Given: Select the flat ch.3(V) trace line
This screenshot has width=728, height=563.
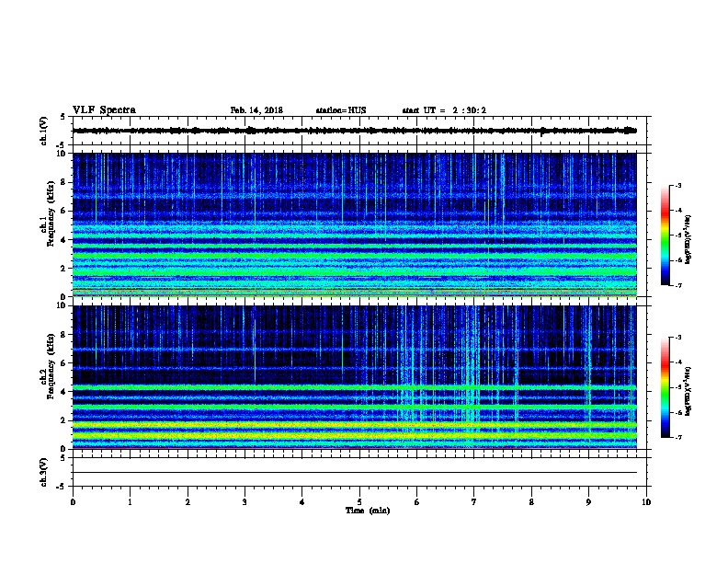Looking at the screenshot, I should click(355, 473).
